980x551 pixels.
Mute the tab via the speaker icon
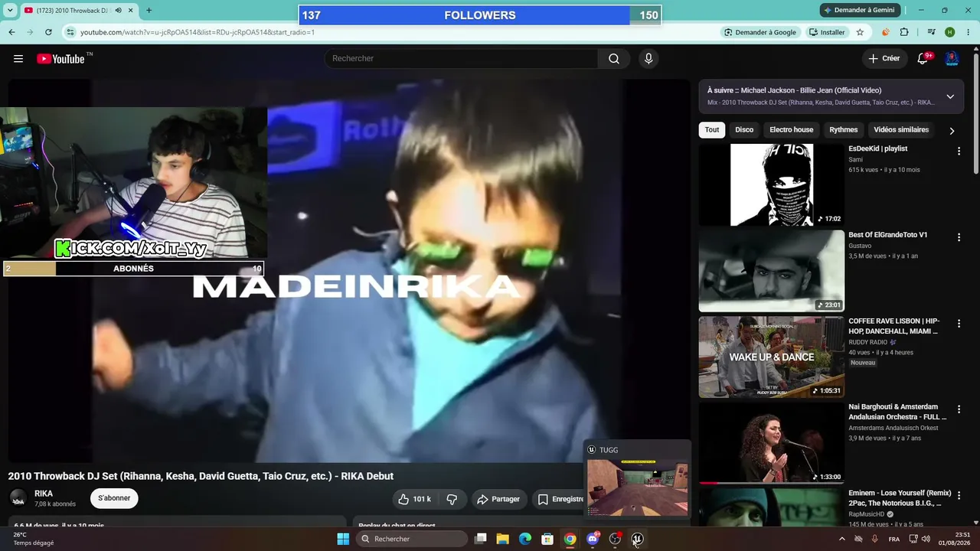tap(118, 11)
